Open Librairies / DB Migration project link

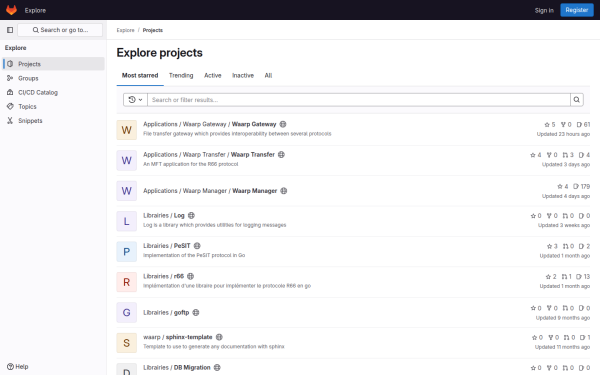tap(177, 367)
